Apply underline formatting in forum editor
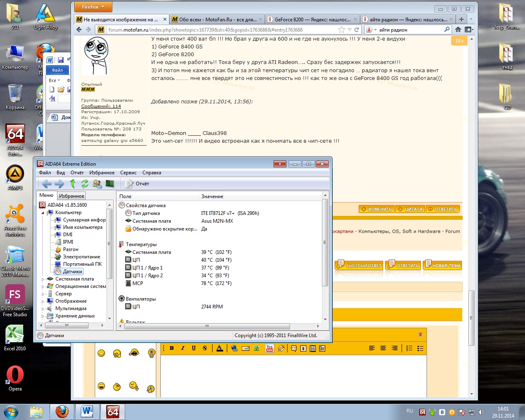This screenshot has height=420, width=525. coord(194,348)
